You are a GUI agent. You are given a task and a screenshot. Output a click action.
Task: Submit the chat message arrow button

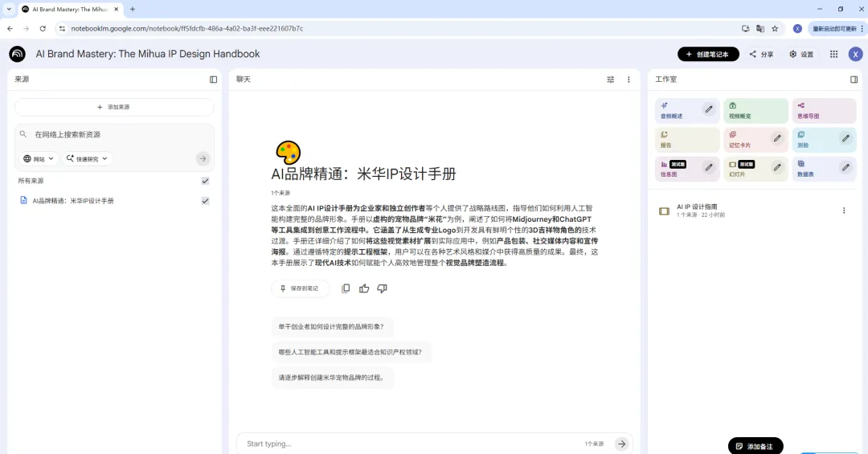pos(621,444)
